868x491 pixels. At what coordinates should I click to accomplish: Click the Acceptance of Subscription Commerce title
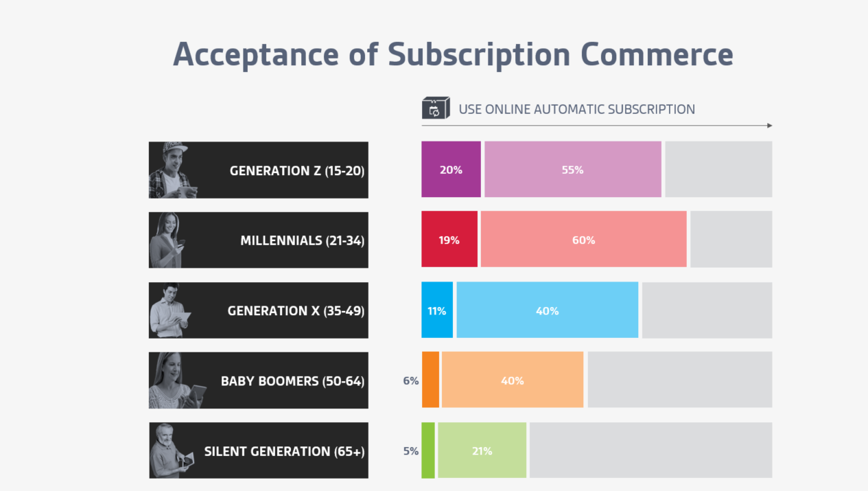(453, 54)
